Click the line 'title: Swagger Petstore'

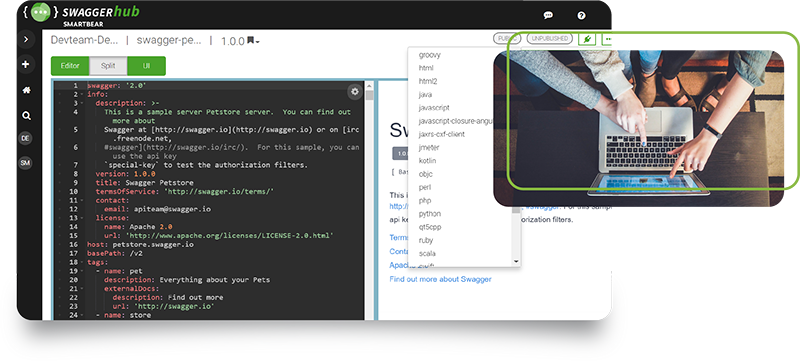(144, 183)
